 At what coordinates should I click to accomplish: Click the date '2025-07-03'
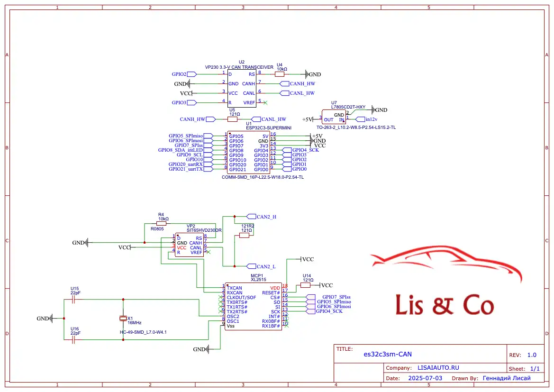coord(425,378)
